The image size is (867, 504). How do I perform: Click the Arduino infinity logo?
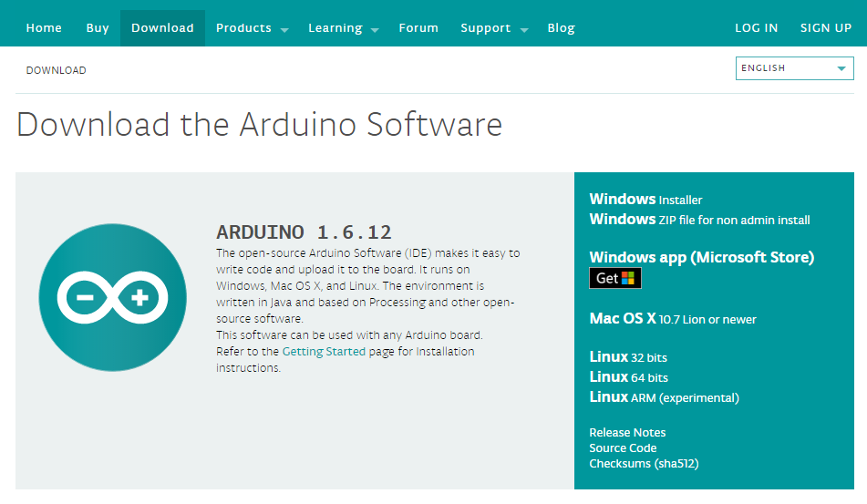tap(113, 297)
